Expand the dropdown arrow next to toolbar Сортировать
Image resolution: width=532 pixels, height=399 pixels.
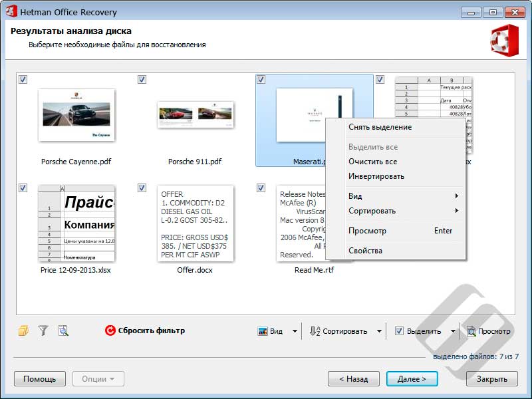point(379,331)
